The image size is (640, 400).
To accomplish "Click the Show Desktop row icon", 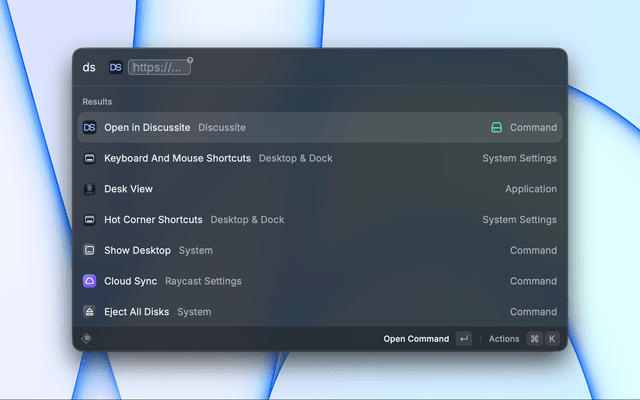I will (x=89, y=250).
